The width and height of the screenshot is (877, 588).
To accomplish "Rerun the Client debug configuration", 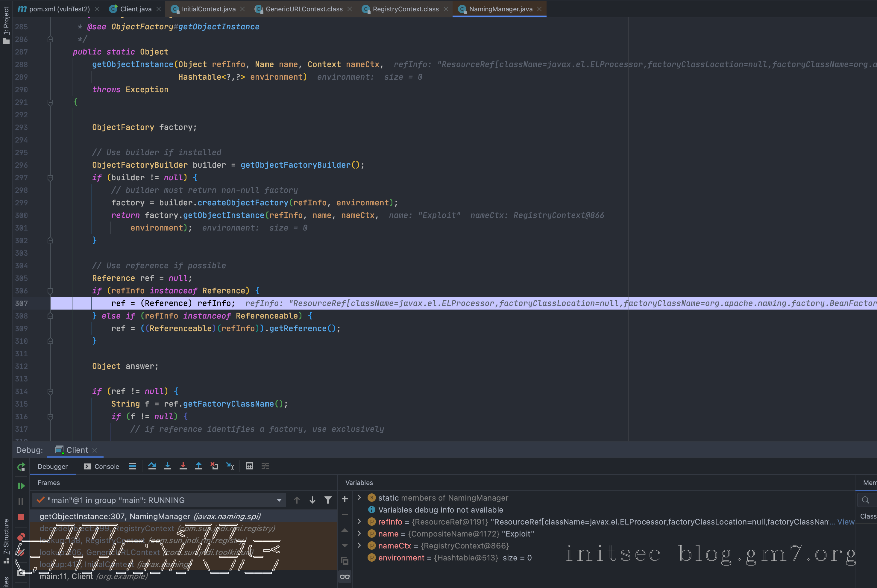I will 21,467.
